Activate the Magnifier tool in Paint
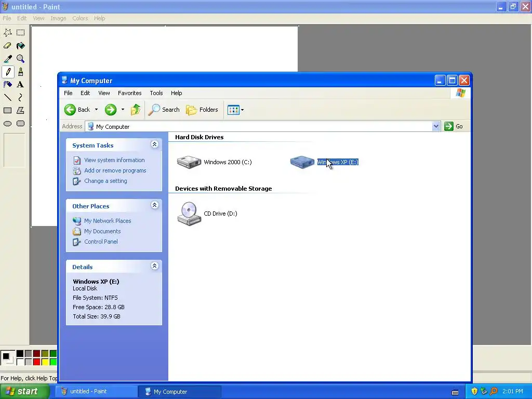 [x=21, y=59]
